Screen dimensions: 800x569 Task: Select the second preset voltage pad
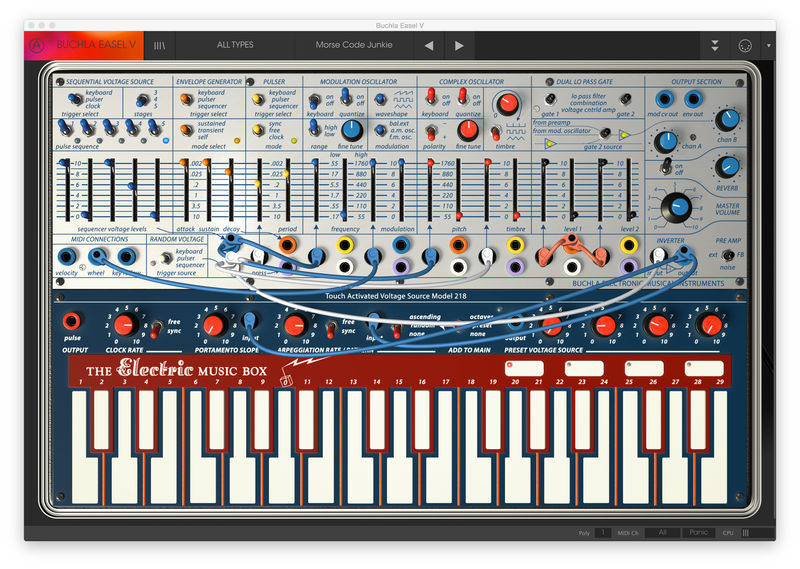pyautogui.click(x=584, y=368)
